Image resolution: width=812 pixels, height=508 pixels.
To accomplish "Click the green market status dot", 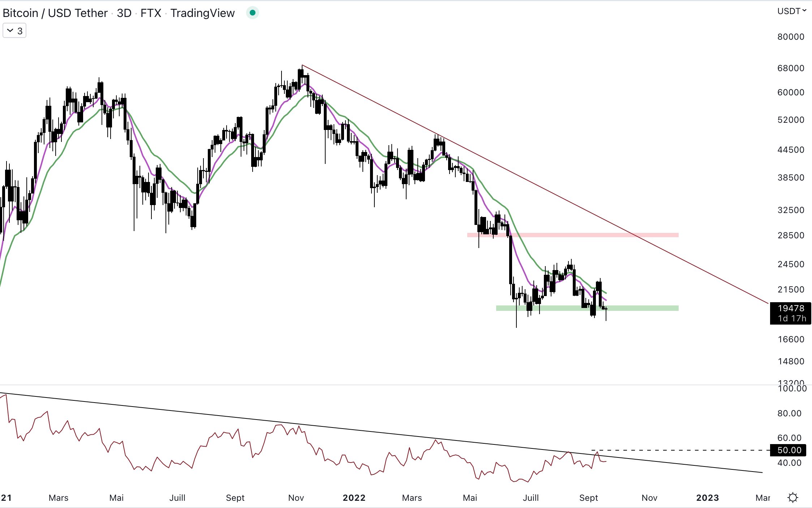I will [253, 13].
